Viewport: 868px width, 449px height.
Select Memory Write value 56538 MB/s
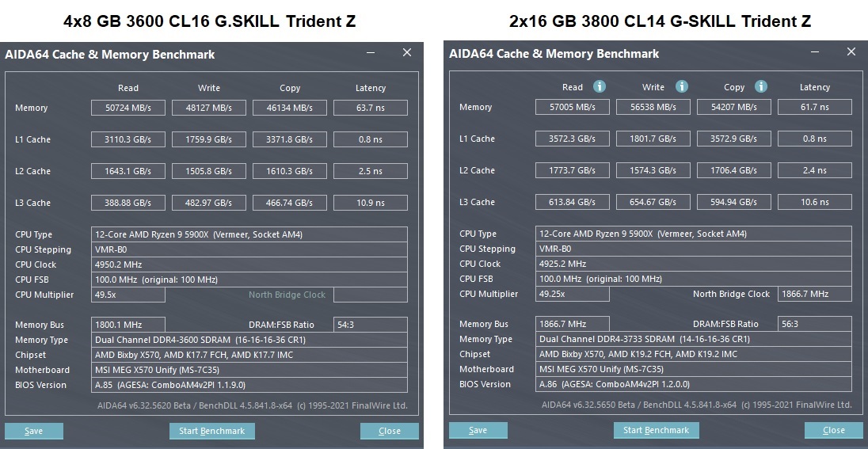tap(653, 107)
